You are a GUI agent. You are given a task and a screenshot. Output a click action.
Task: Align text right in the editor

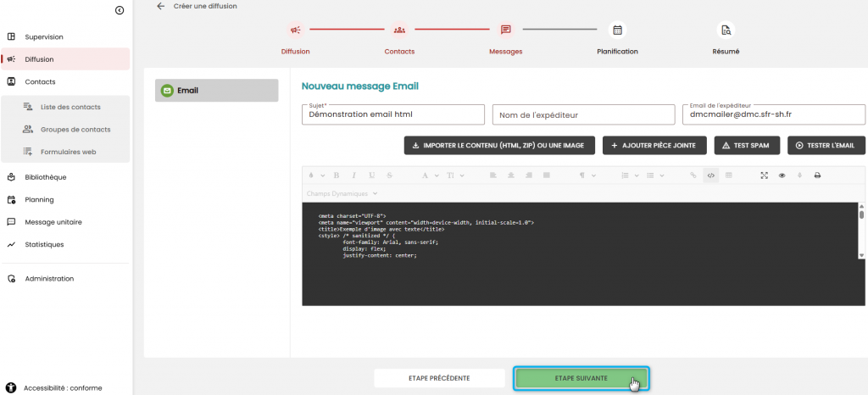529,175
